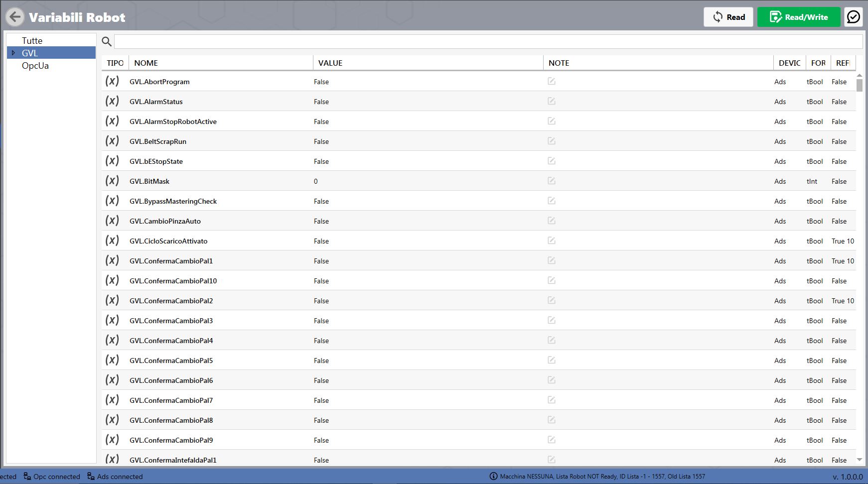
Task: Edit note for GVL.BitMask
Action: pos(552,181)
